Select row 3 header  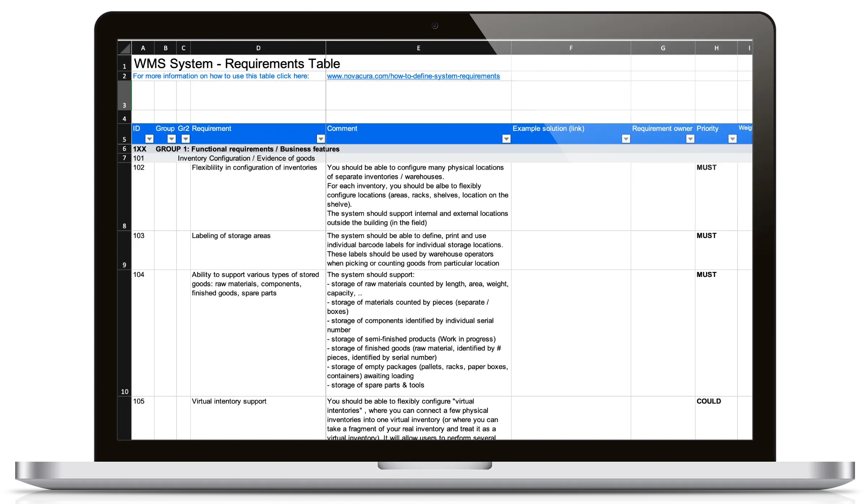point(125,95)
